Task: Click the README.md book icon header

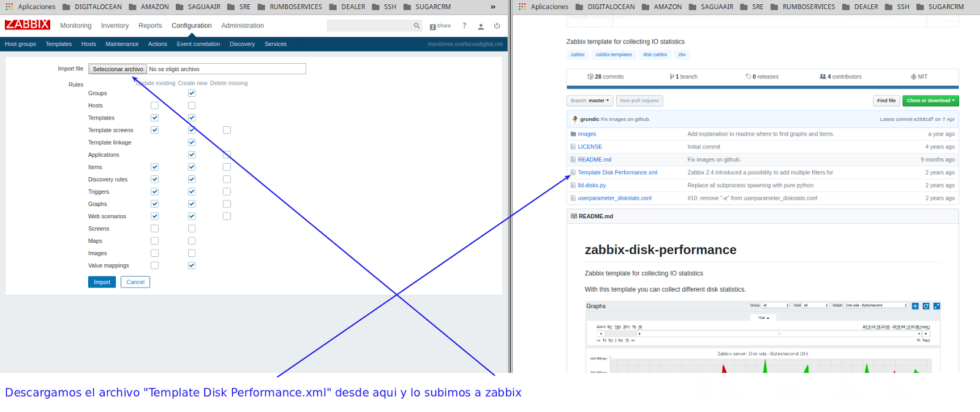Action: 574,216
